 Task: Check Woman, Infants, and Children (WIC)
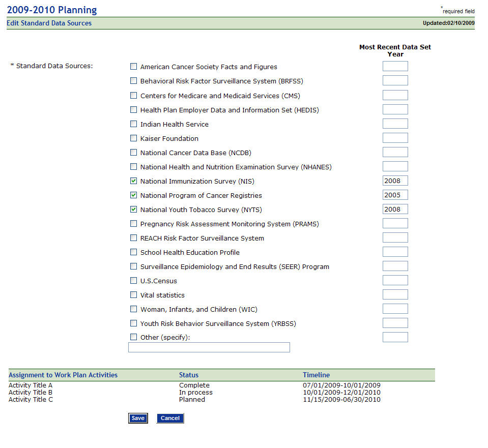pos(133,309)
